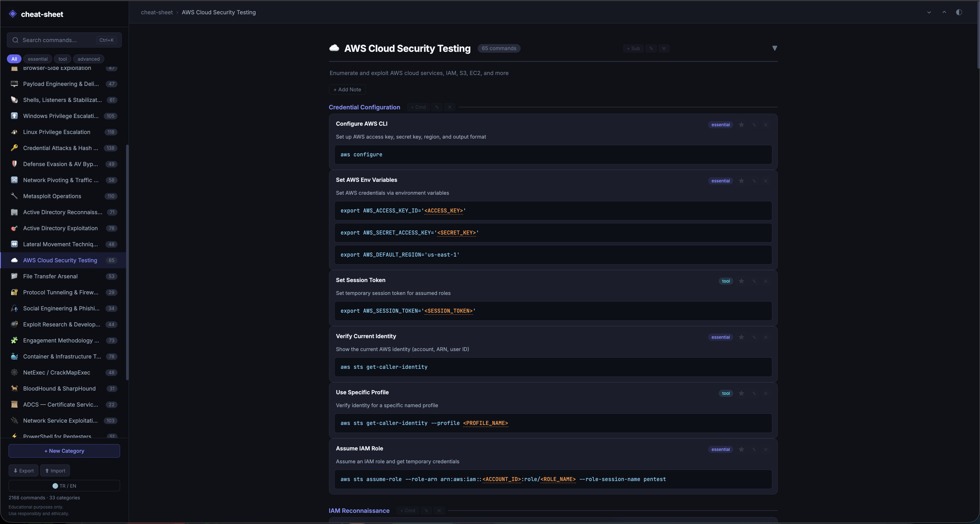Click the aws configure command block

(x=553, y=155)
